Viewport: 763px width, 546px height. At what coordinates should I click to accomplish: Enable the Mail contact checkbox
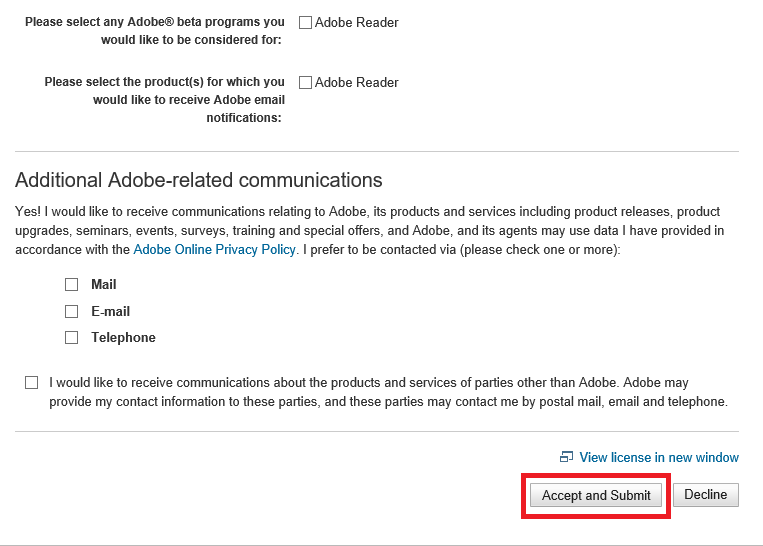click(x=72, y=285)
